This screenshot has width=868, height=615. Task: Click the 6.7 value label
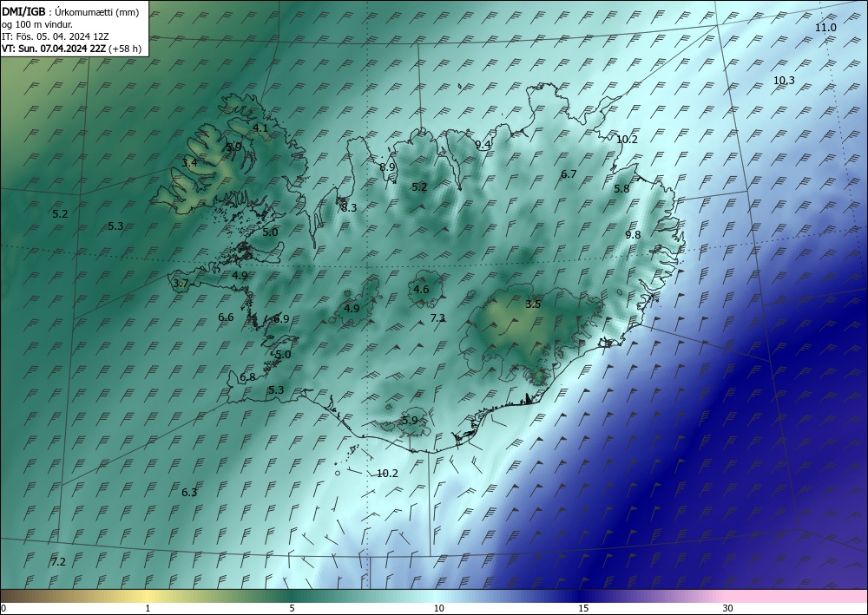(569, 174)
